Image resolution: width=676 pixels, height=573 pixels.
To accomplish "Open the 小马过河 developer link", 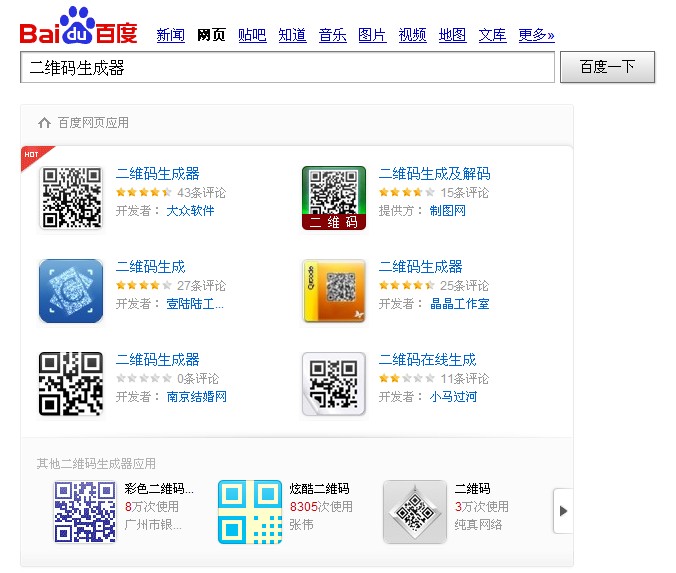I will [453, 397].
